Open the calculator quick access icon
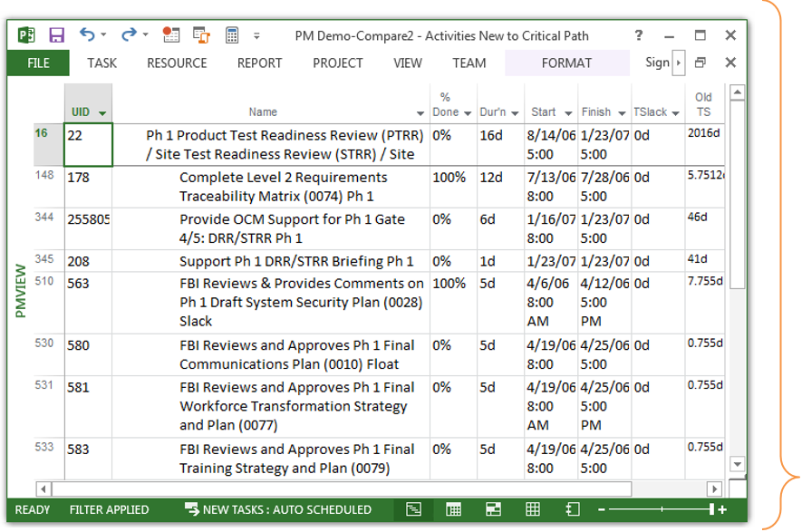802x532 pixels. pyautogui.click(x=232, y=34)
